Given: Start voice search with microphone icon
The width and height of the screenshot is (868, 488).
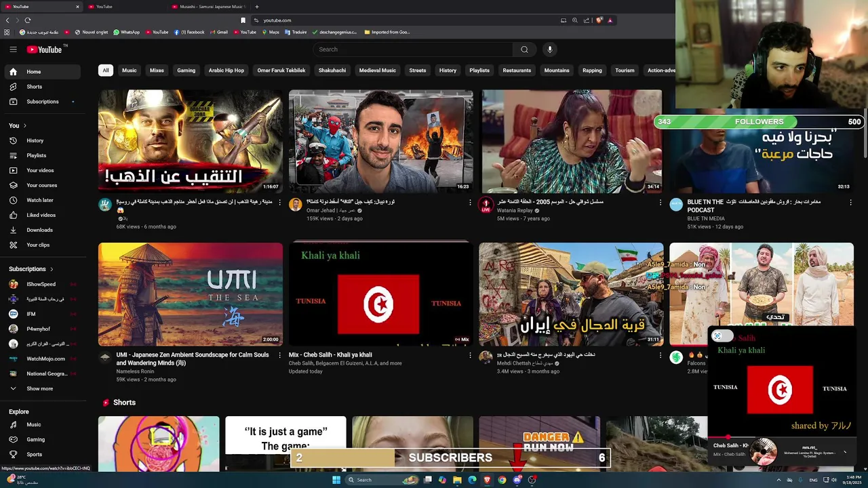Looking at the screenshot, I should (x=550, y=49).
